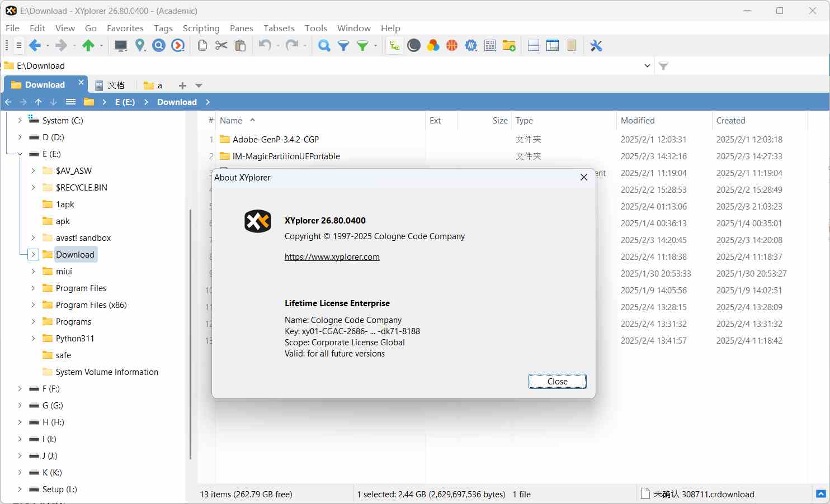Expand the Program Files (x86) node
Screen dimensions: 830x504
coord(33,305)
